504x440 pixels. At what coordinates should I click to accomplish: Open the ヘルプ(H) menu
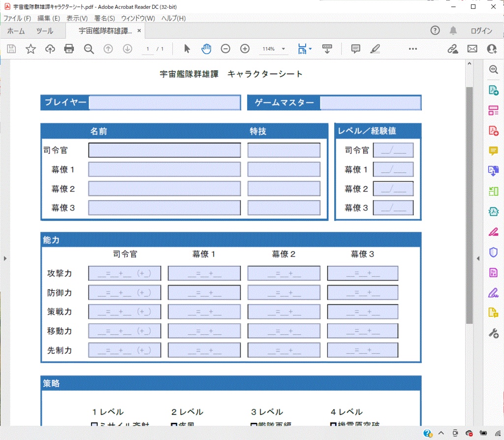173,18
